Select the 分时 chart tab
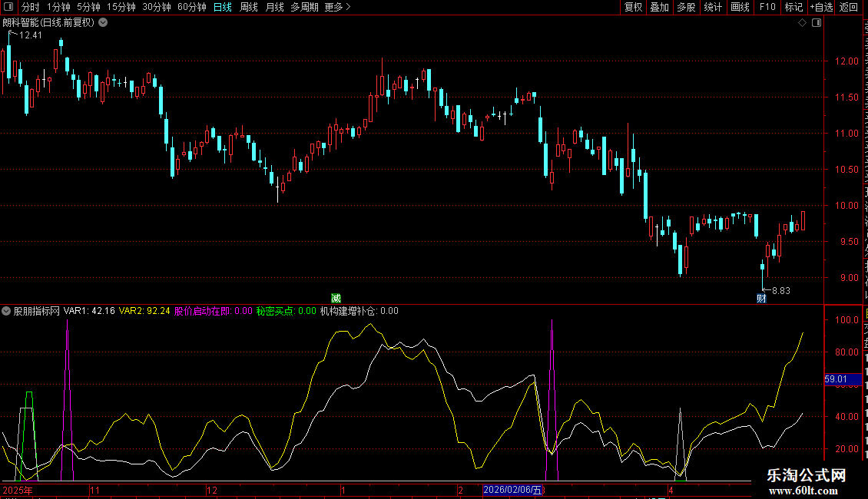Screen dimensions: 868x499 pos(31,7)
